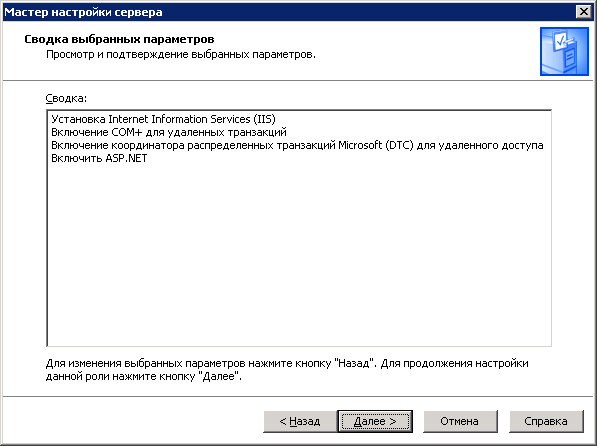This screenshot has width=597, height=446.
Task: Select the Включение COM+ summary line
Action: point(169,132)
